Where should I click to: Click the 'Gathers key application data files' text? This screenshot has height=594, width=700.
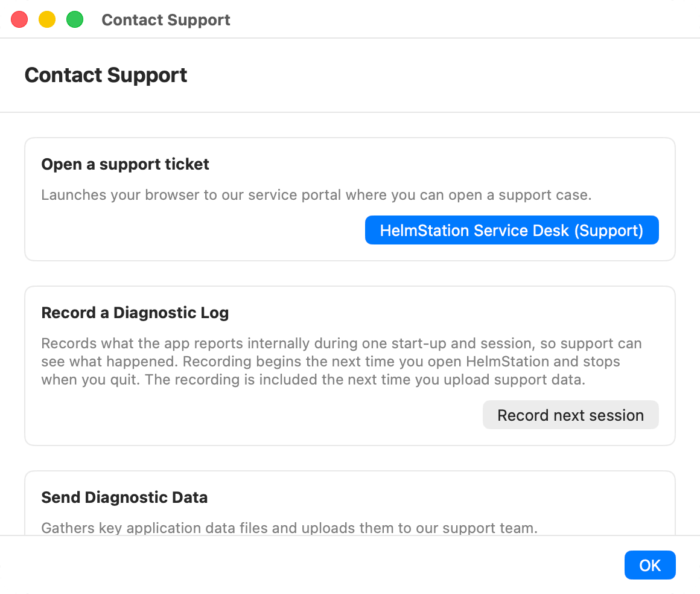point(289,528)
